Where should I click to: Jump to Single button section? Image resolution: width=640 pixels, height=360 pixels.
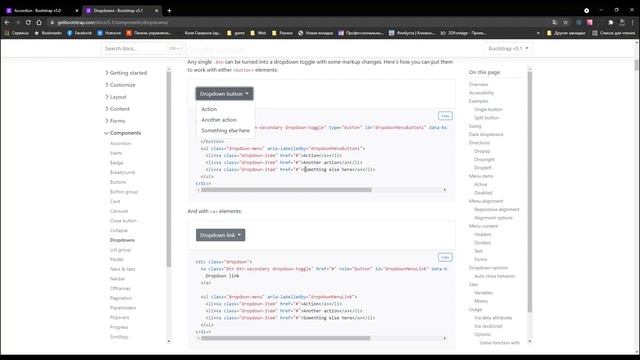pyautogui.click(x=488, y=109)
